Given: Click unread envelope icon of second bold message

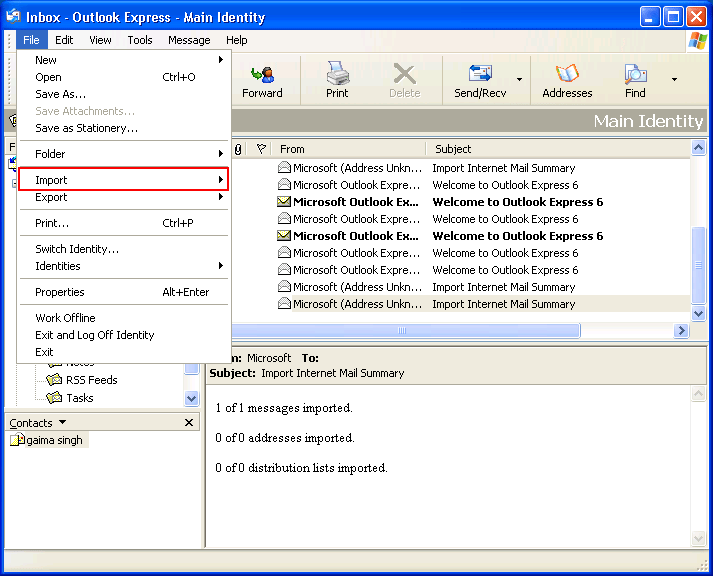Looking at the screenshot, I should click(284, 236).
